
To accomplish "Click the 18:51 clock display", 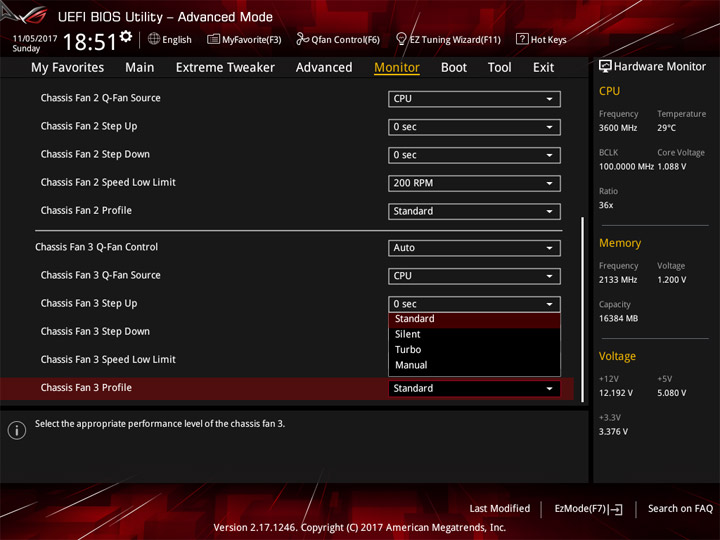I will click(x=90, y=42).
